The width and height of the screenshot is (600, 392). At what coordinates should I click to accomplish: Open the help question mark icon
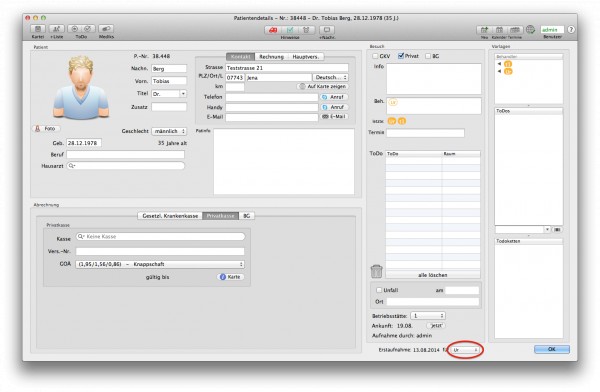point(571,29)
